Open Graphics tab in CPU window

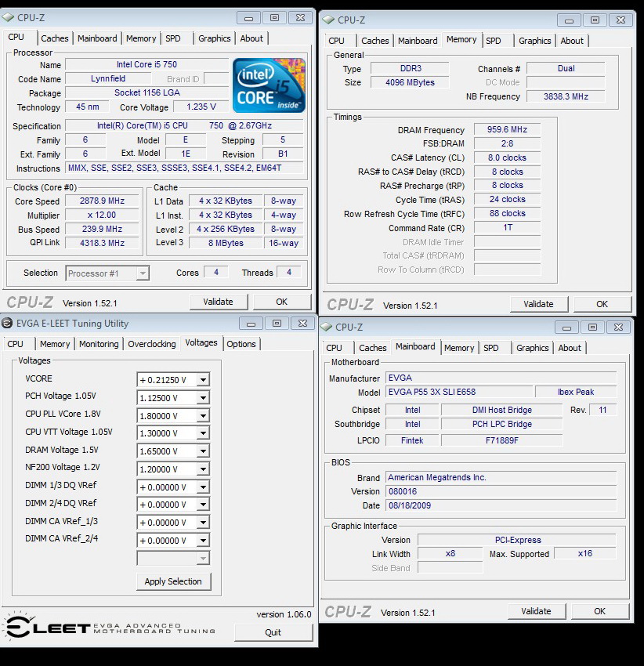(214, 38)
